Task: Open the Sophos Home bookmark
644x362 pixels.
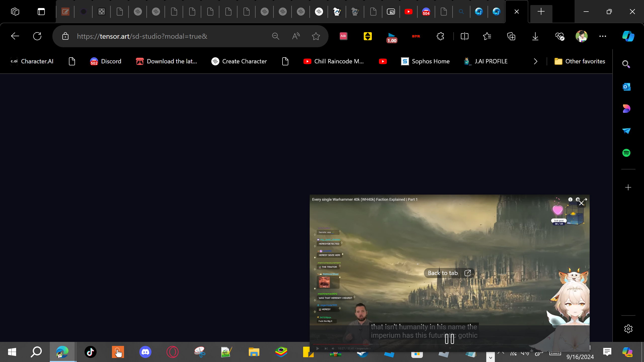Action: click(425, 61)
